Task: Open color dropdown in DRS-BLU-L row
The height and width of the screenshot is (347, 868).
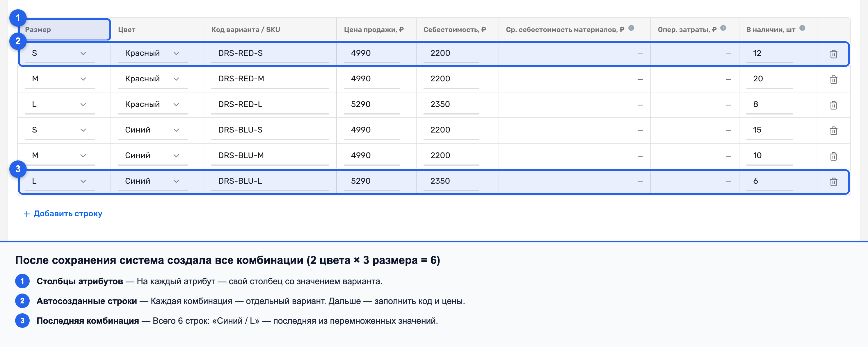Action: pos(153,181)
